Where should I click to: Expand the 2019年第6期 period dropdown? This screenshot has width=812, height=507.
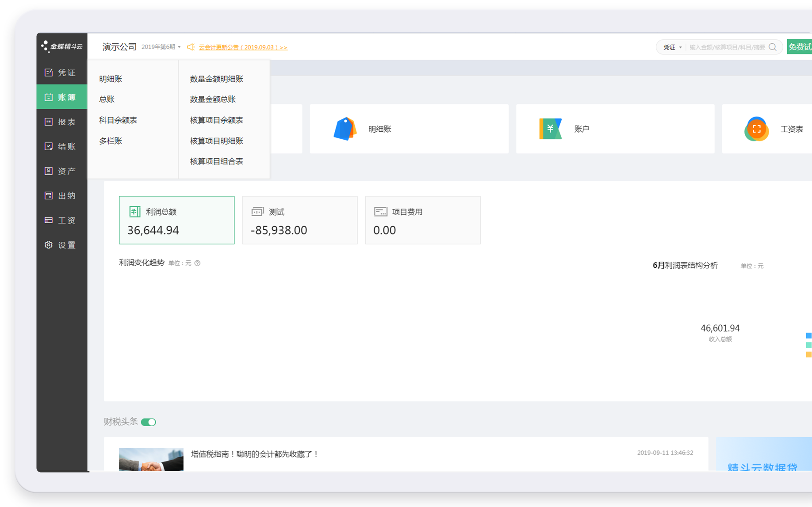pyautogui.click(x=161, y=47)
